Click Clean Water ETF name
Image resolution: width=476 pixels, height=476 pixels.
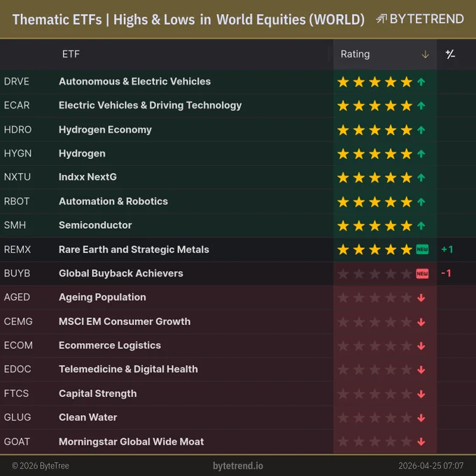(87, 417)
